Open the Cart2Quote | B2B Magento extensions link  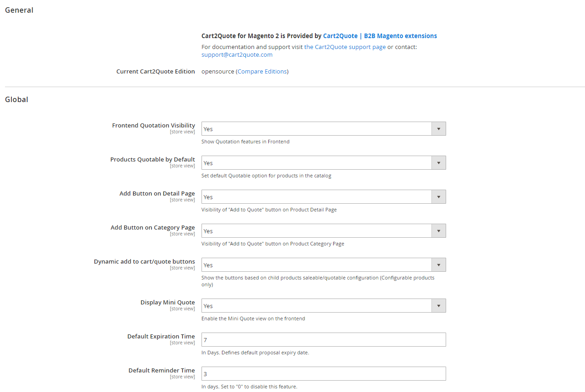point(380,36)
